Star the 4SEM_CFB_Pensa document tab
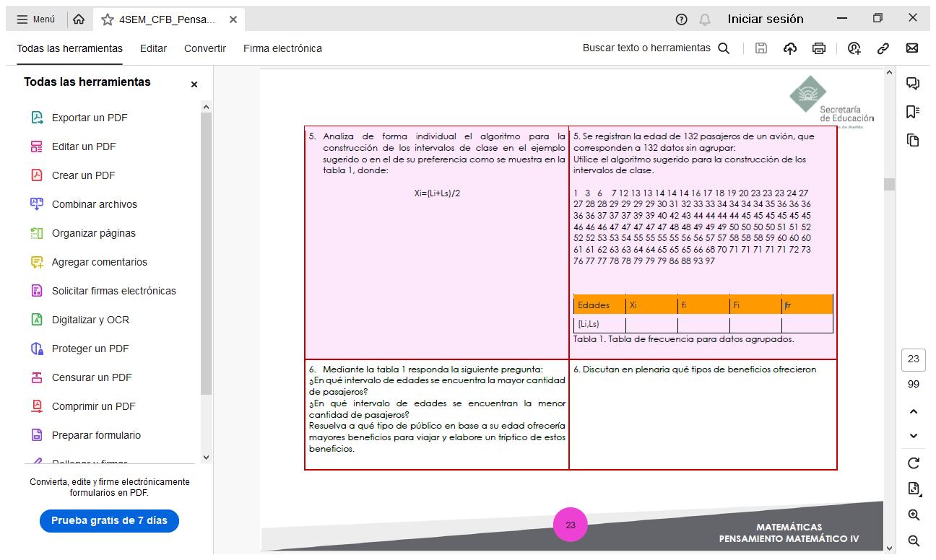Image resolution: width=936 pixels, height=560 pixels. [108, 19]
